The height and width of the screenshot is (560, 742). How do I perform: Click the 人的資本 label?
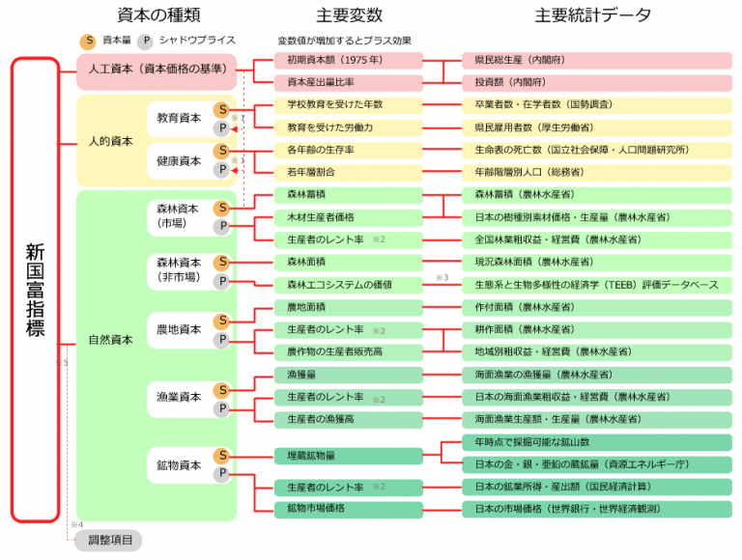click(x=111, y=141)
